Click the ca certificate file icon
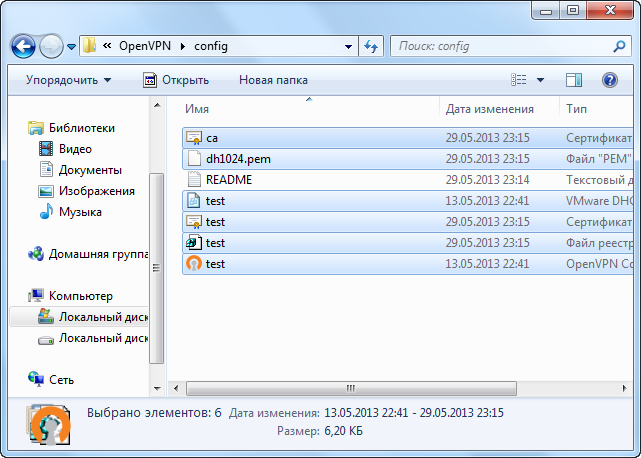Image resolution: width=641 pixels, height=458 pixels. [194, 138]
